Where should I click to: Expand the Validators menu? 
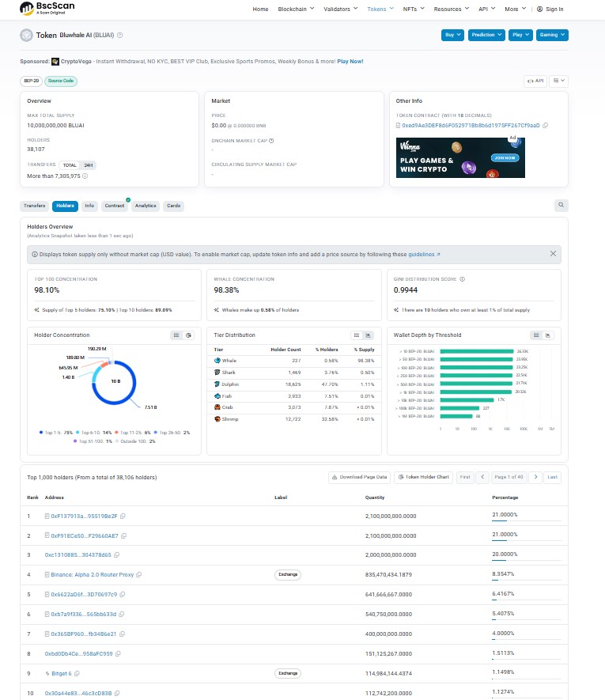pos(341,9)
